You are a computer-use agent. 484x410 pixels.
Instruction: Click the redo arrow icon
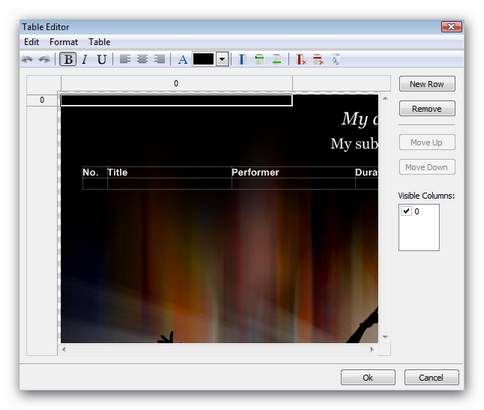point(44,60)
